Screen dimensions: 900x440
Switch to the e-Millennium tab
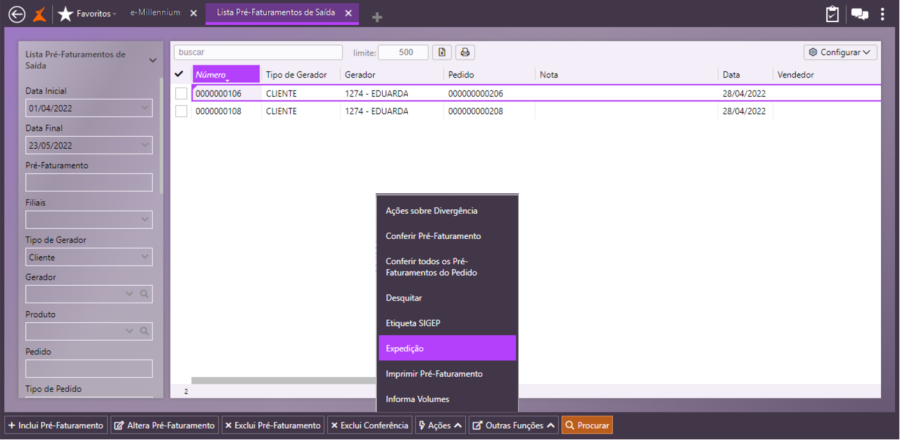(154, 13)
